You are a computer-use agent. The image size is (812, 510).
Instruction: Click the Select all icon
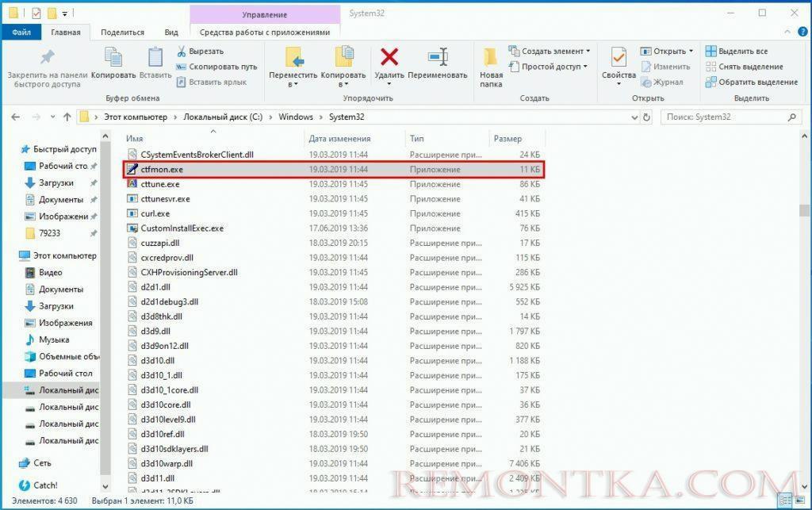coord(711,52)
